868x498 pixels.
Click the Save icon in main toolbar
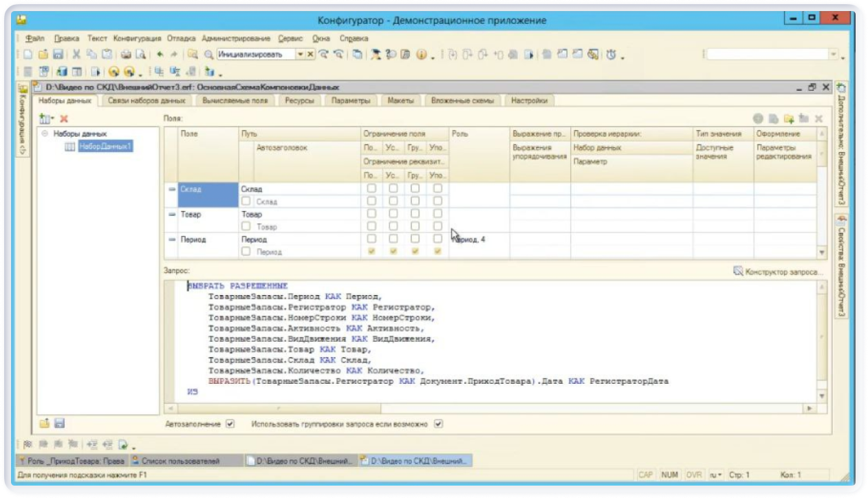[x=58, y=54]
